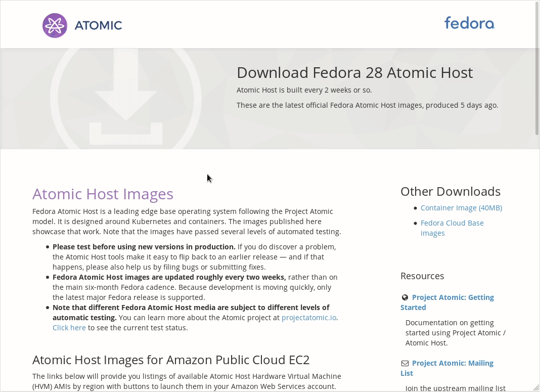Visit the projectatomic.io link
The image size is (540, 392).
click(309, 318)
